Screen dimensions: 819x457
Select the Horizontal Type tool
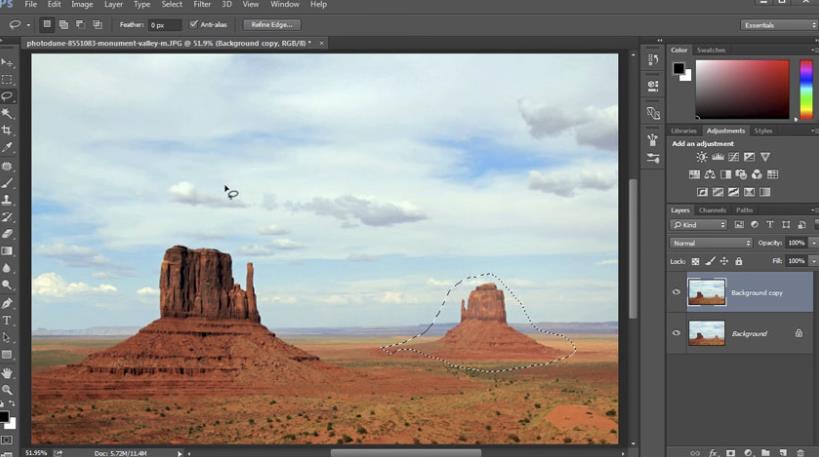pyautogui.click(x=7, y=321)
